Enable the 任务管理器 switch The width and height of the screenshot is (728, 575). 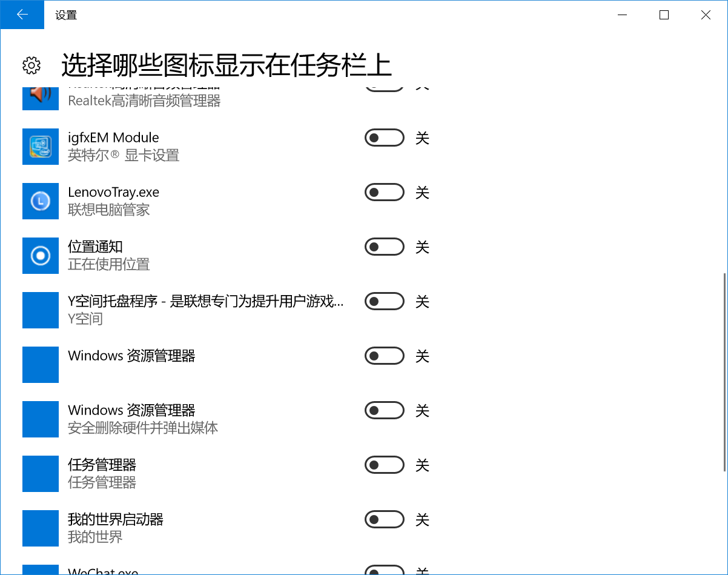385,465
